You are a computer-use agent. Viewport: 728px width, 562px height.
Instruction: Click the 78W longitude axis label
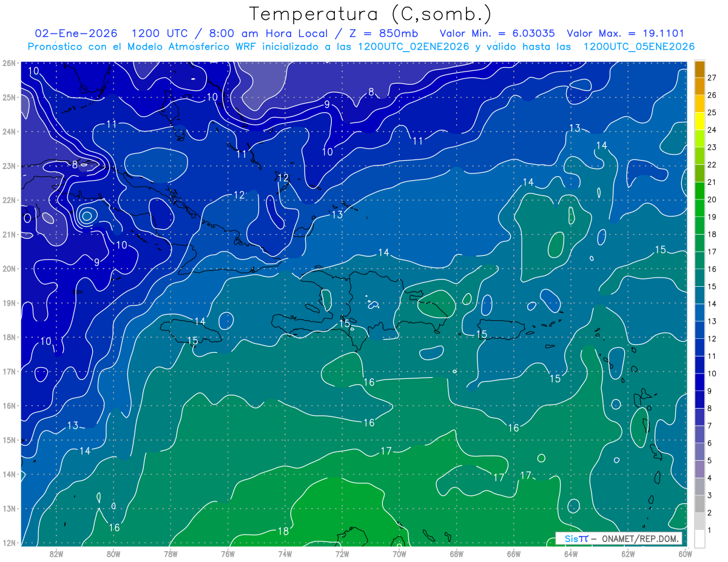coord(170,553)
